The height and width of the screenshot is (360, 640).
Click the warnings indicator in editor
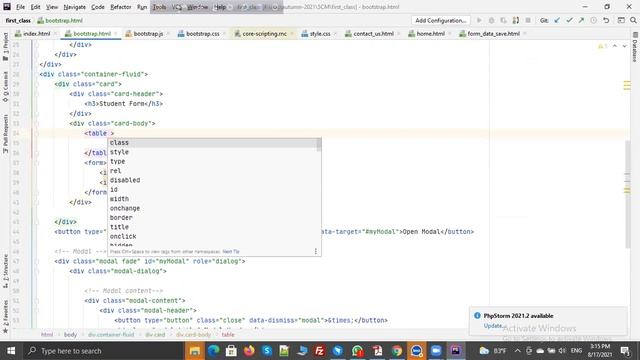[x=602, y=46]
